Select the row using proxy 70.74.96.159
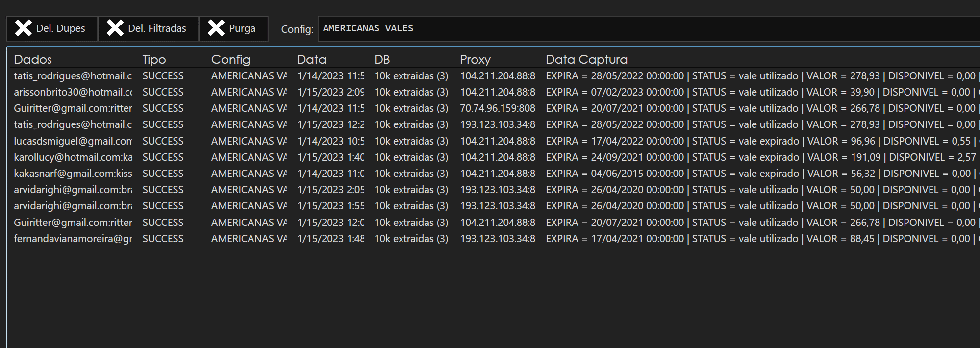The width and height of the screenshot is (980, 348). tap(490, 108)
